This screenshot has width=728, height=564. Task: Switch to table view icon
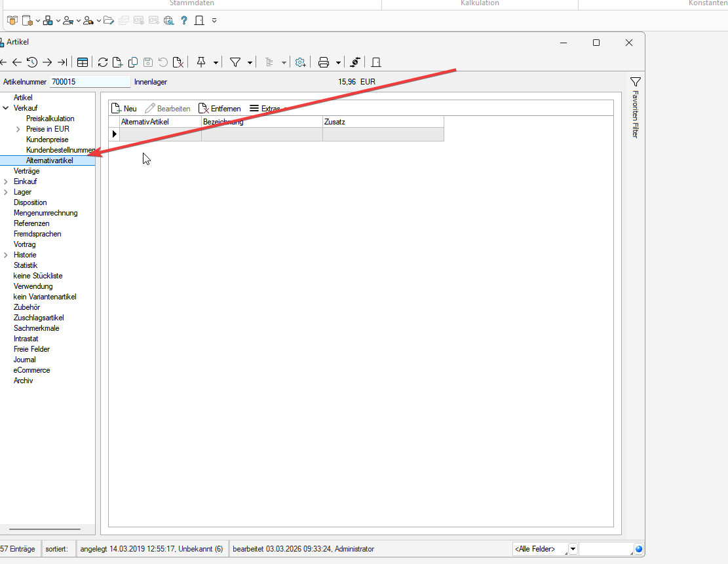pyautogui.click(x=83, y=62)
